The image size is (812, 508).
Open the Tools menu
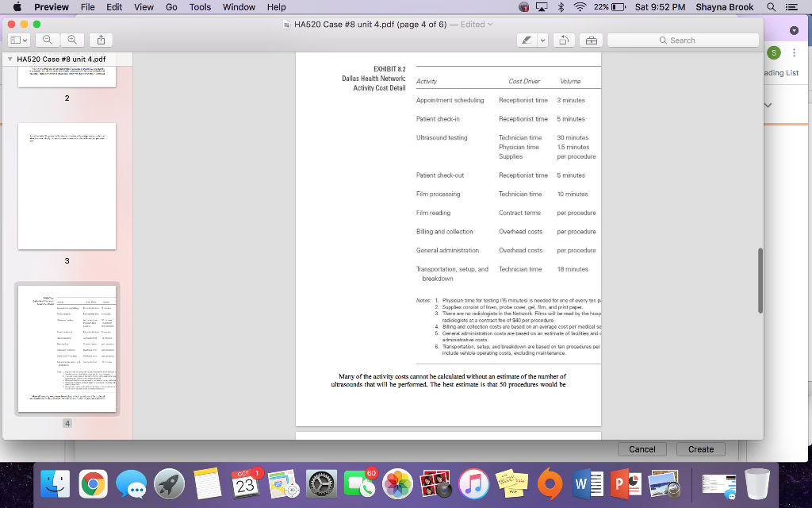tap(199, 7)
